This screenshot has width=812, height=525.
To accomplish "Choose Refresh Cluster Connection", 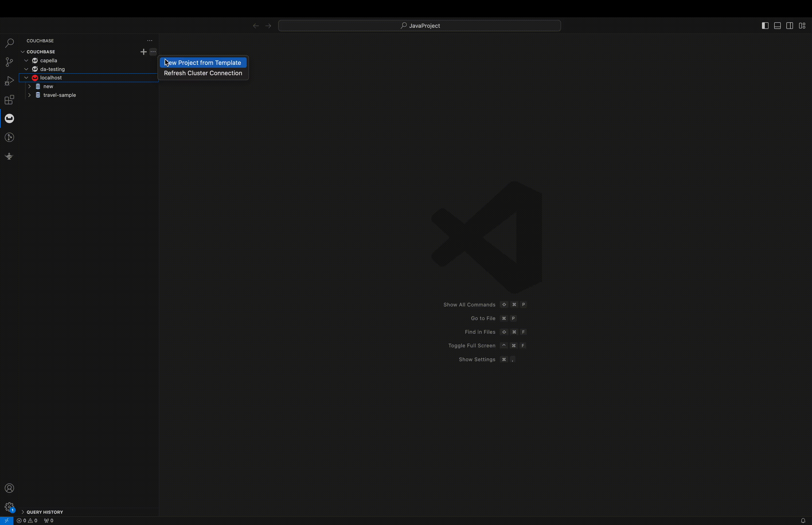I will [x=203, y=73].
